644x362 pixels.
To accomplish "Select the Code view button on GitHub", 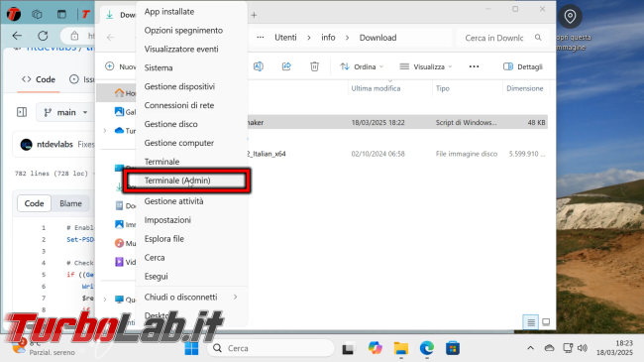I will click(x=34, y=203).
